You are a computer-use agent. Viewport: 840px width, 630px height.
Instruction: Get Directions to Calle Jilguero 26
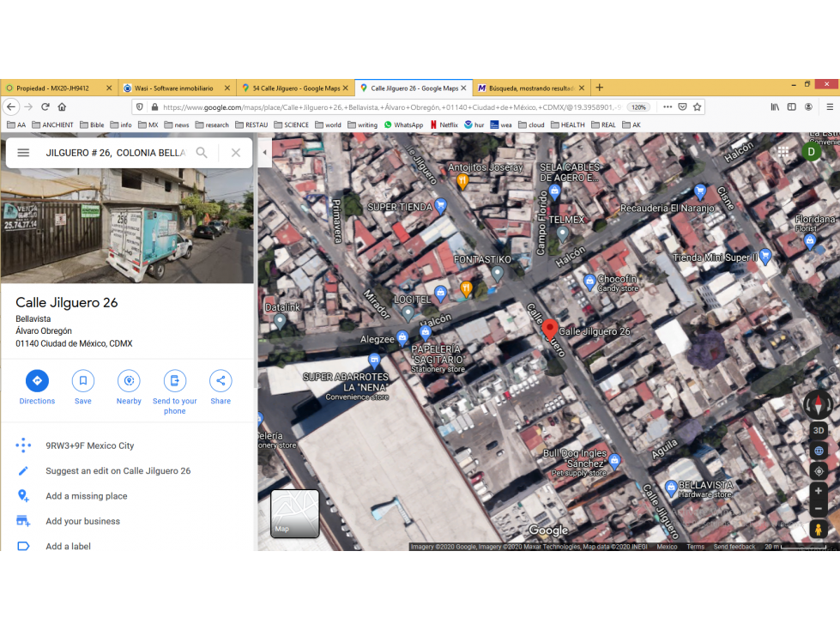(37, 381)
